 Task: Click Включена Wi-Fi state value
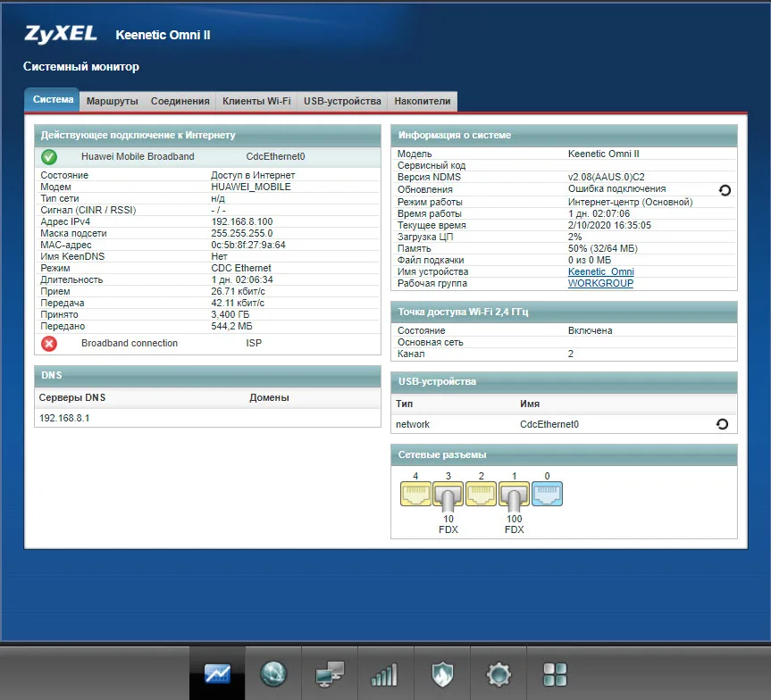(590, 331)
